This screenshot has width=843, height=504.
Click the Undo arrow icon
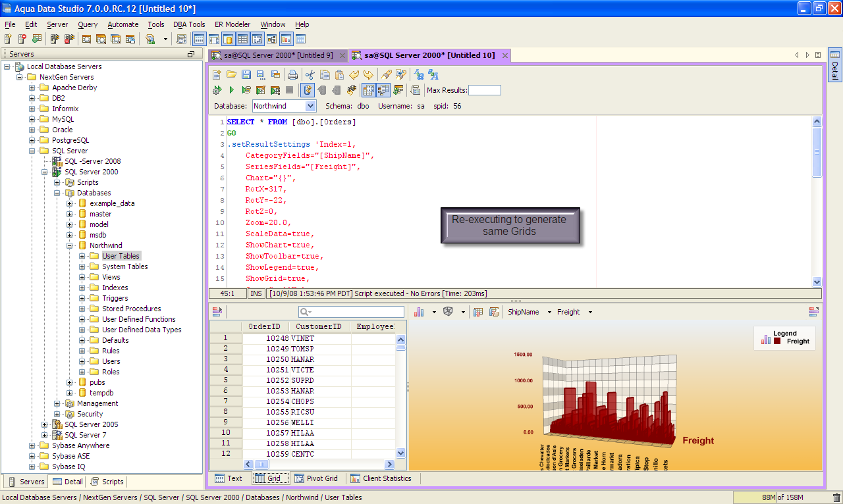(354, 74)
